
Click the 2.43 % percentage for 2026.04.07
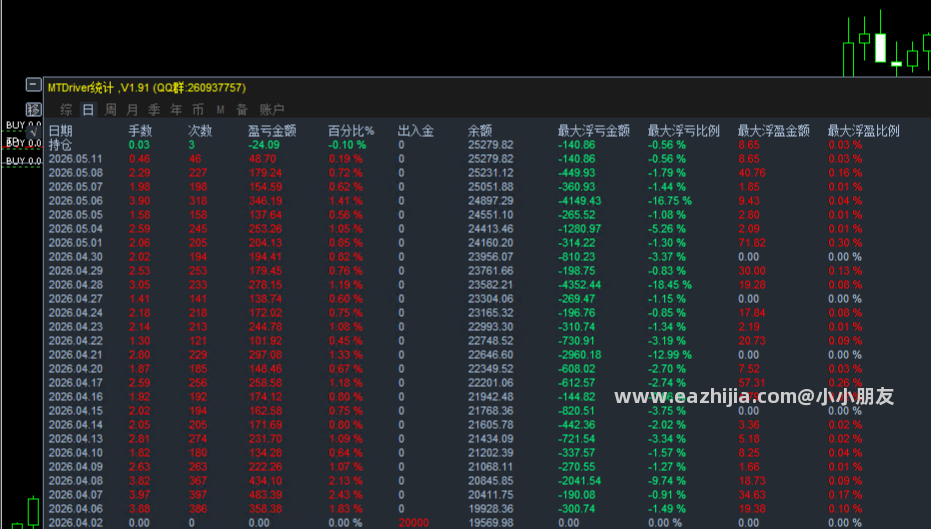[346, 495]
